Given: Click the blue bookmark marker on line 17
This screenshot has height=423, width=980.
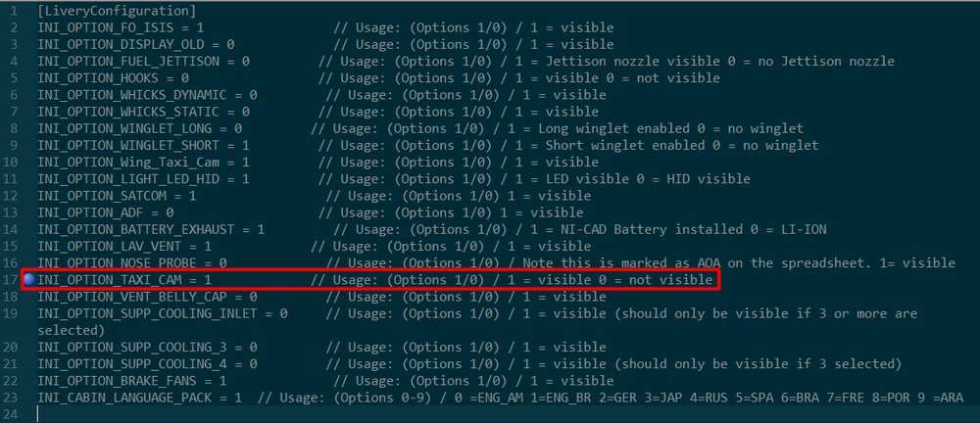Looking at the screenshot, I should (x=28, y=280).
